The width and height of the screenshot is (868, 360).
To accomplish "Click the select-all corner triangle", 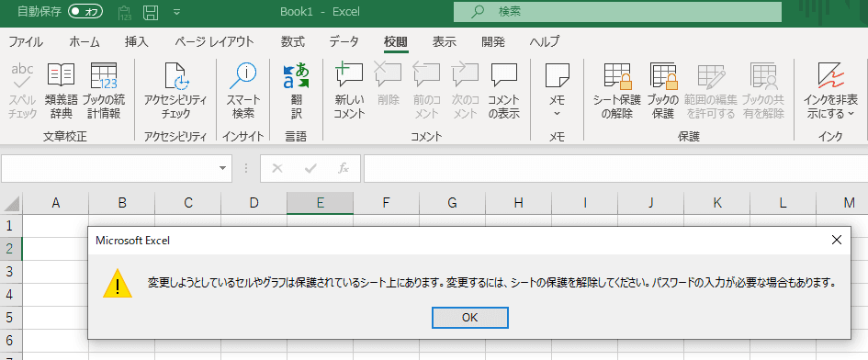I will tap(12, 203).
